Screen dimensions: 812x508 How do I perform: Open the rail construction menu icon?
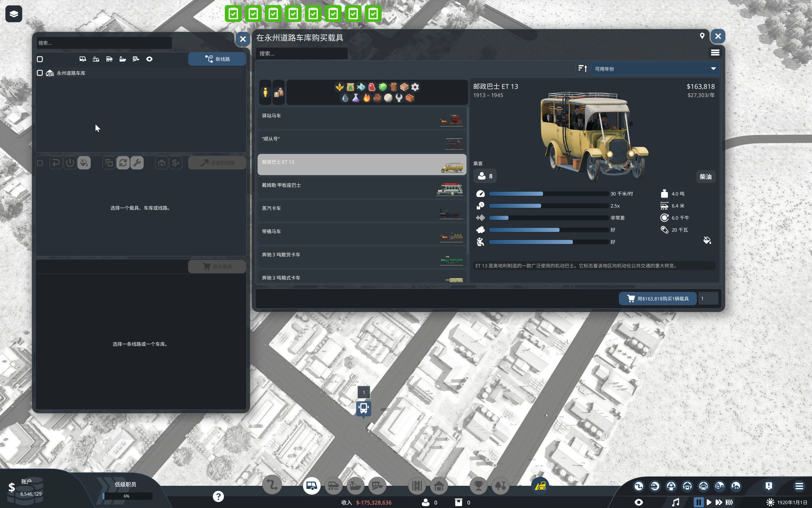333,486
